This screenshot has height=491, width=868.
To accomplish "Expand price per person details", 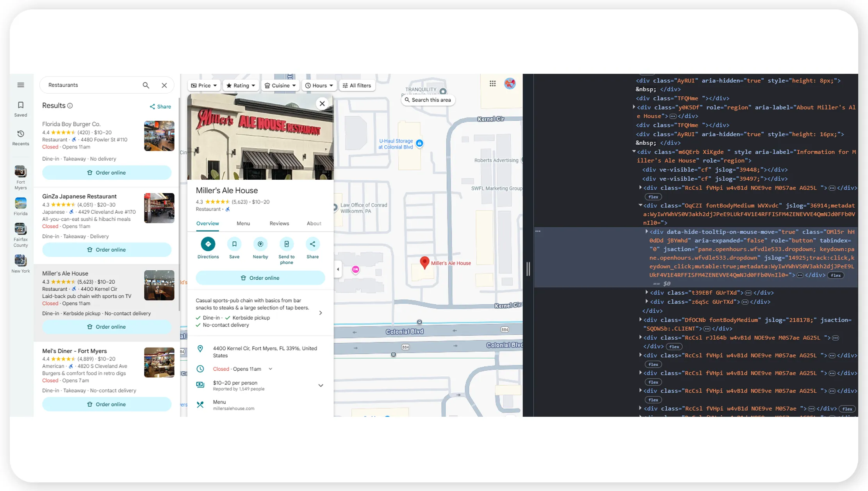I will tap(321, 386).
